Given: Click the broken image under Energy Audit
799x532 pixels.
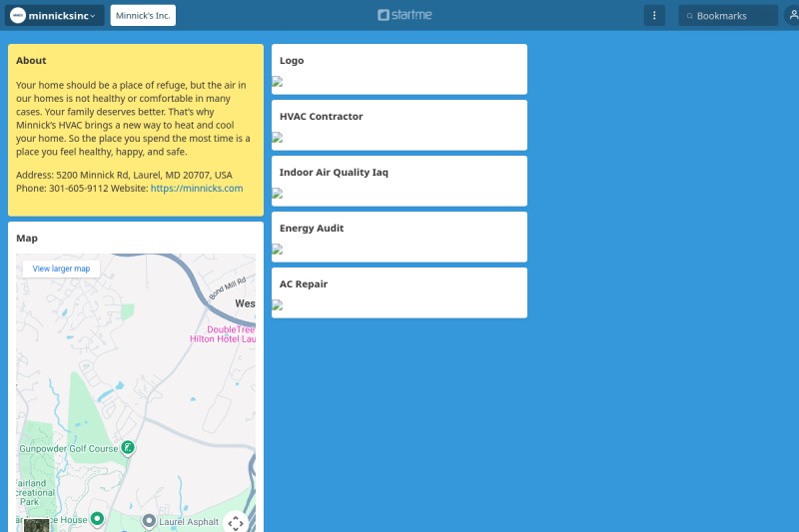Looking at the screenshot, I should [278, 250].
